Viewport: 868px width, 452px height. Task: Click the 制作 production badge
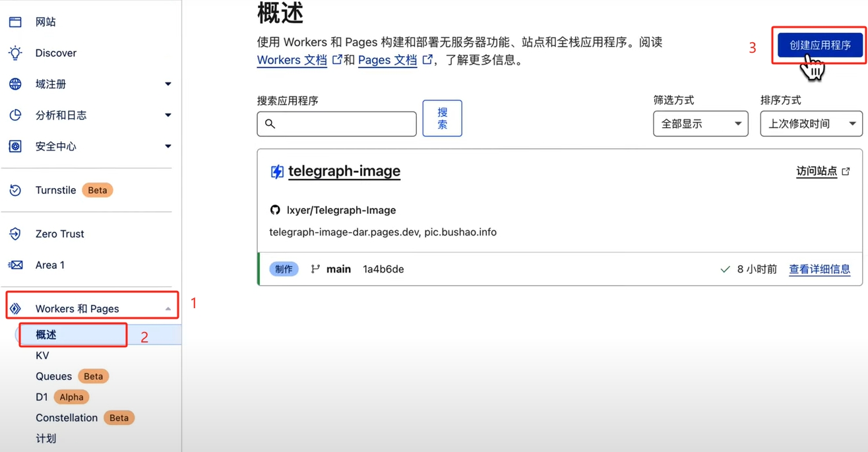[284, 269]
